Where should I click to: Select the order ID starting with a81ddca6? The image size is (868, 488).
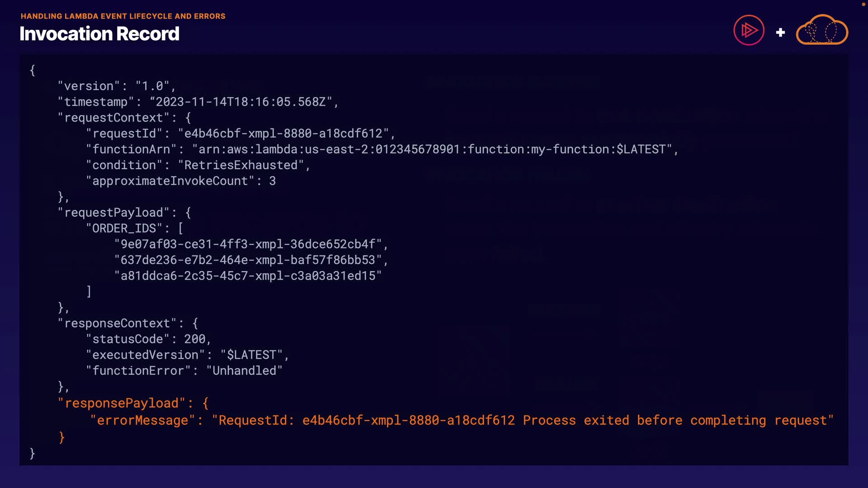[248, 276]
